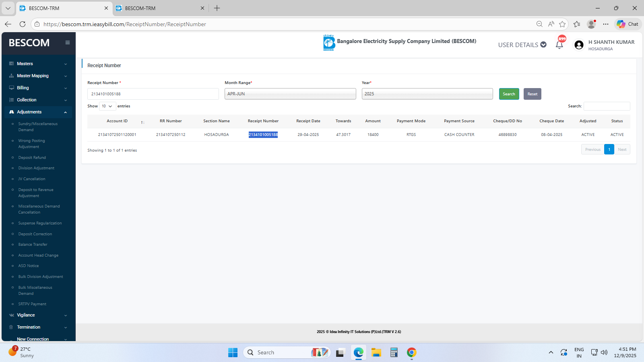Click the notification bell icon
This screenshot has height=362, width=644.
559,45
